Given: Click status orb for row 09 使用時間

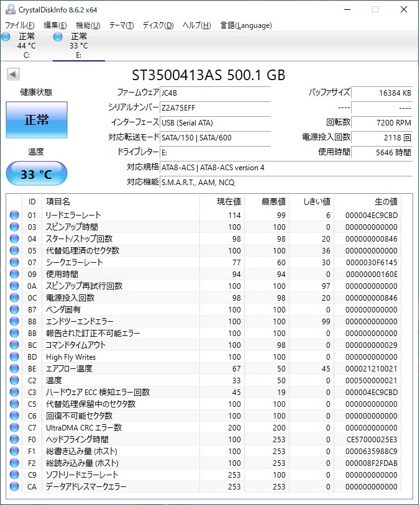Looking at the screenshot, I should coord(14,274).
